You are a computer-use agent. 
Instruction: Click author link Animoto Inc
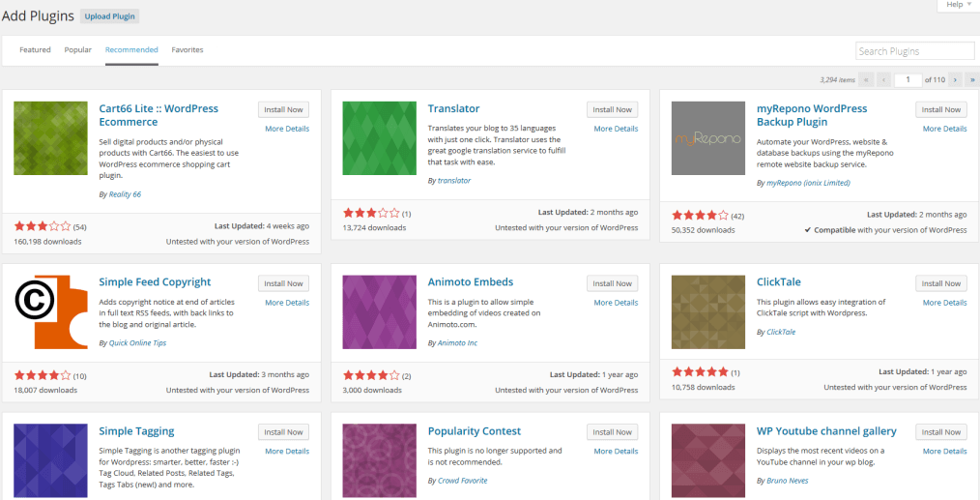[x=457, y=343]
